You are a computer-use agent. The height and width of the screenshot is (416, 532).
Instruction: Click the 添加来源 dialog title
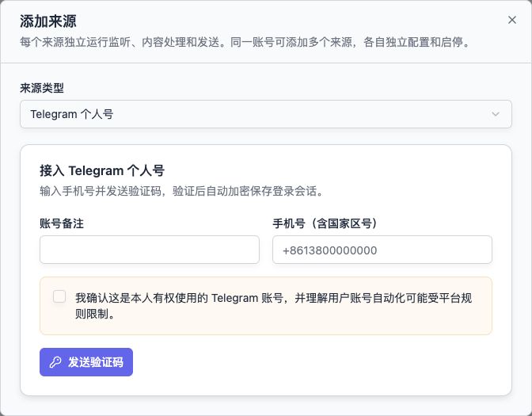pos(47,21)
